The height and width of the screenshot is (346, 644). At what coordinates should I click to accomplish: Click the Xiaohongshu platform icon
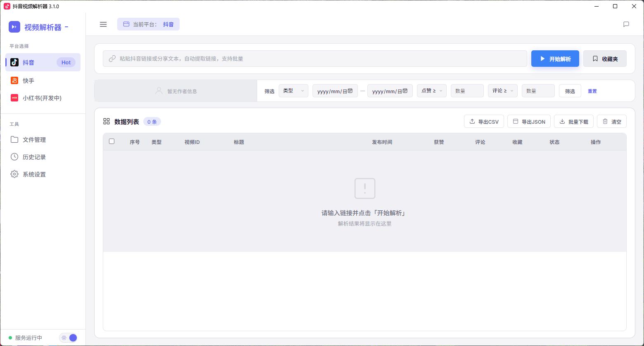14,98
